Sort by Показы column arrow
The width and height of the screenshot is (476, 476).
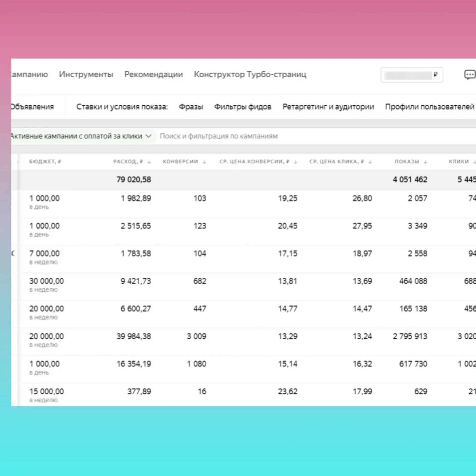[425, 162]
